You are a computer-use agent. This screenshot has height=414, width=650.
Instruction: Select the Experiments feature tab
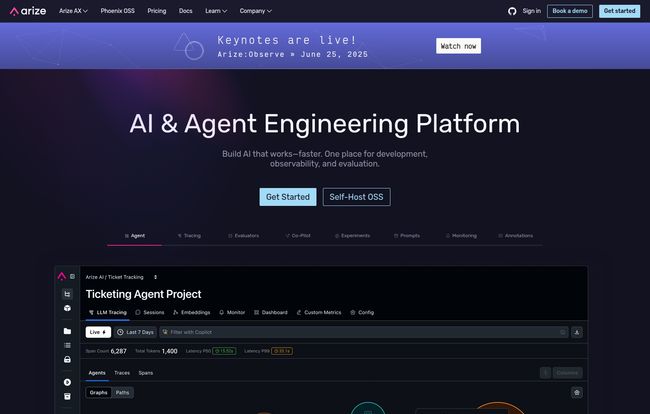[352, 236]
